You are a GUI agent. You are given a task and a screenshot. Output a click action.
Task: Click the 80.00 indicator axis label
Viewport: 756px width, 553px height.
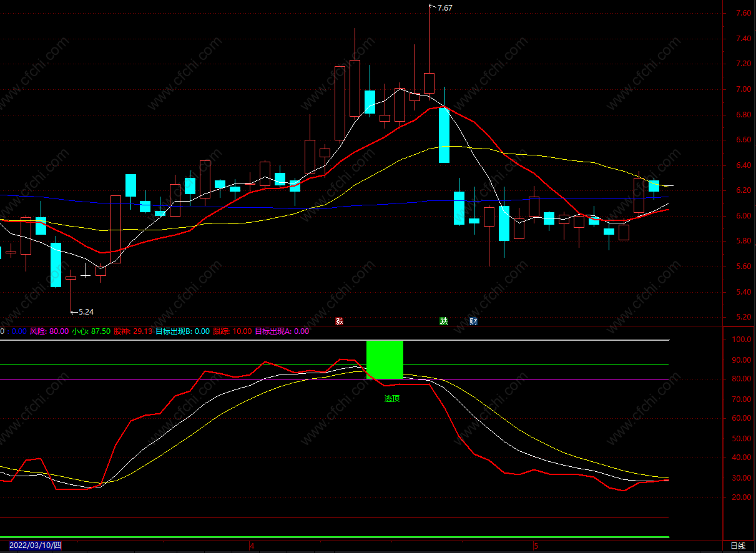741,379
